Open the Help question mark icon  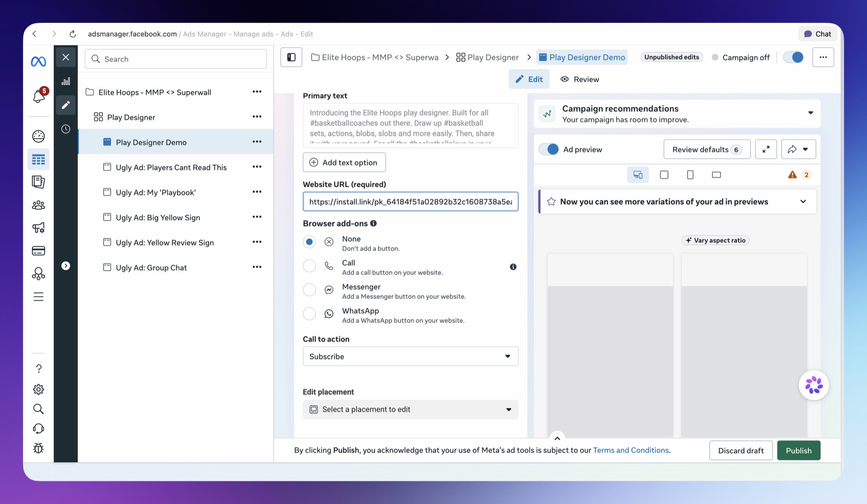[x=38, y=368]
